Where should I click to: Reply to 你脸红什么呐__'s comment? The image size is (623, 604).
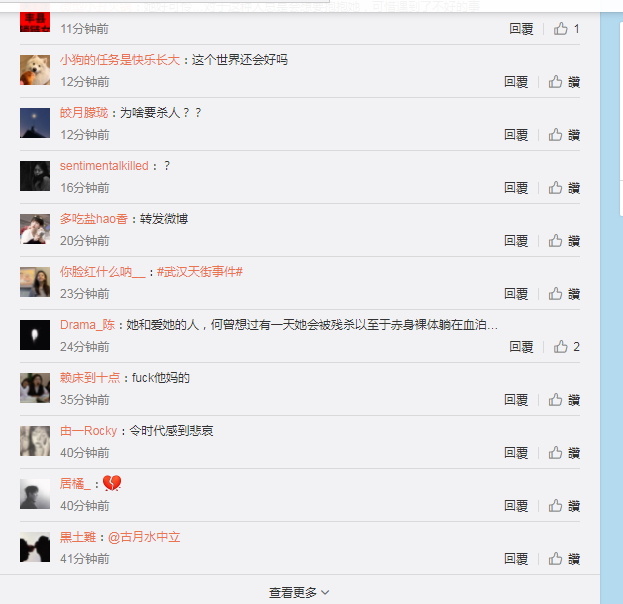(516, 294)
